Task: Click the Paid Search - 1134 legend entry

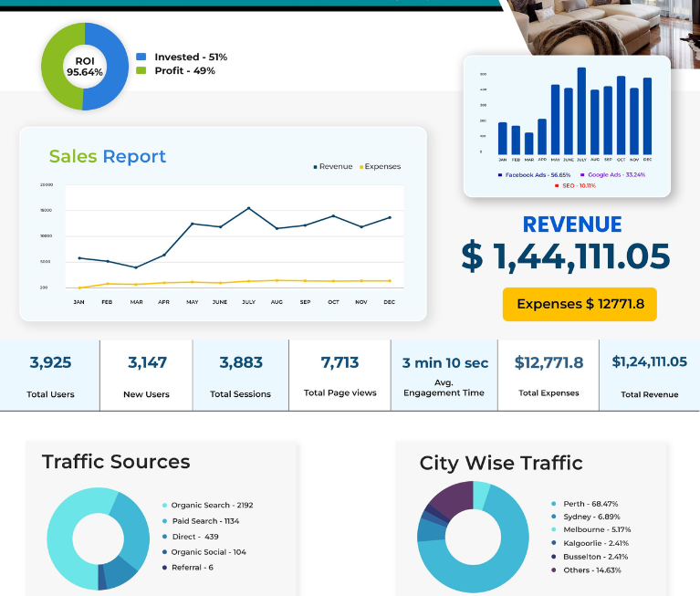Action: [x=201, y=521]
